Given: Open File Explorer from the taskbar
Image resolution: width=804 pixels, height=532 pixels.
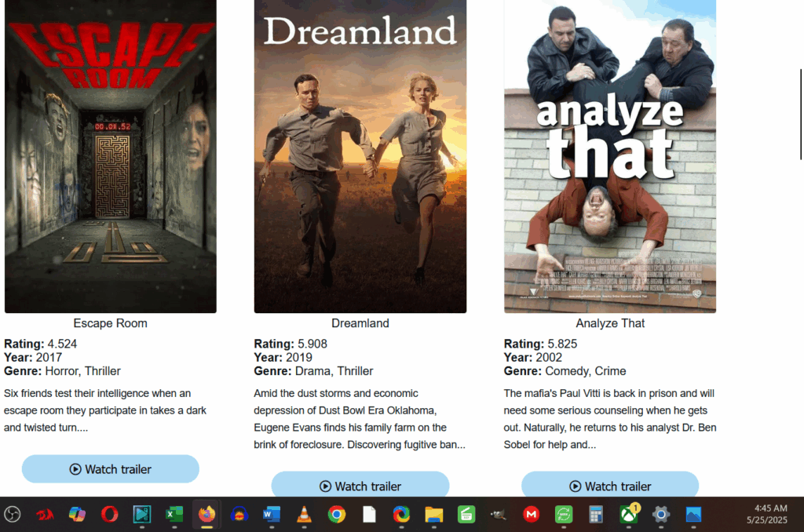Looking at the screenshot, I should [x=433, y=514].
